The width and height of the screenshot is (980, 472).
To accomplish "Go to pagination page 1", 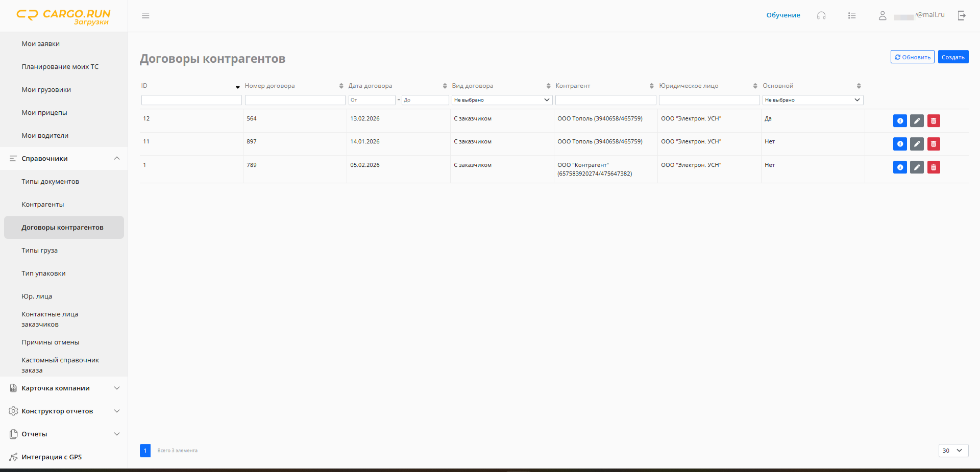I will coord(145,451).
